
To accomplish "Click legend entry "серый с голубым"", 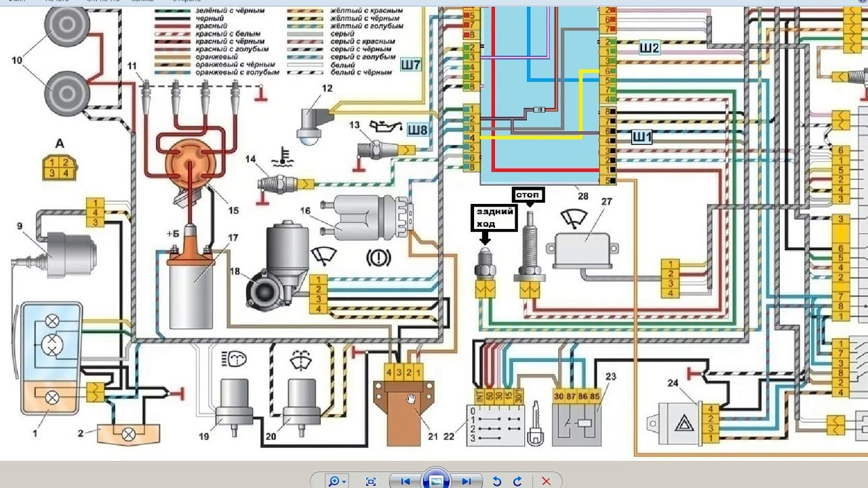I will tap(362, 56).
